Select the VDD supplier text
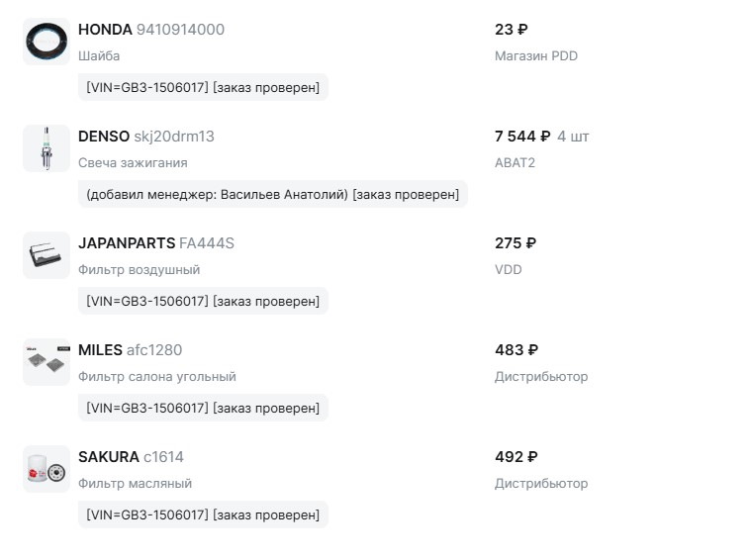This screenshot has height=560, width=751. [509, 270]
